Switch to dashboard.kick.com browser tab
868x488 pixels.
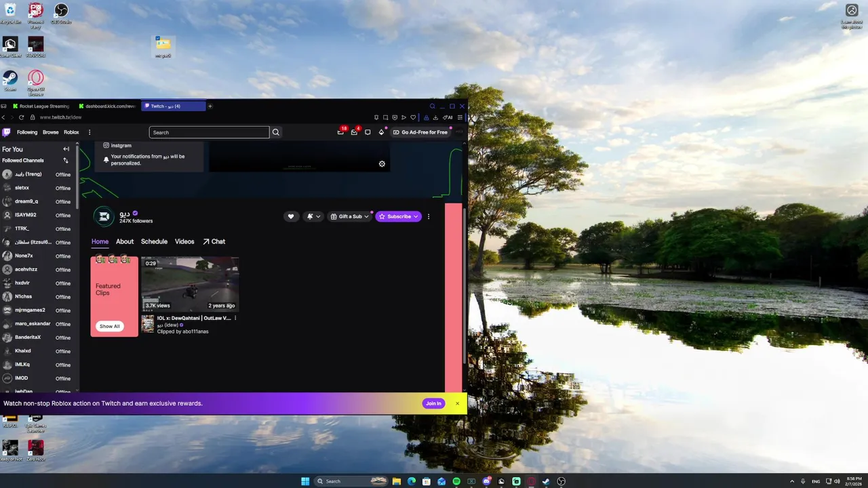click(x=107, y=106)
